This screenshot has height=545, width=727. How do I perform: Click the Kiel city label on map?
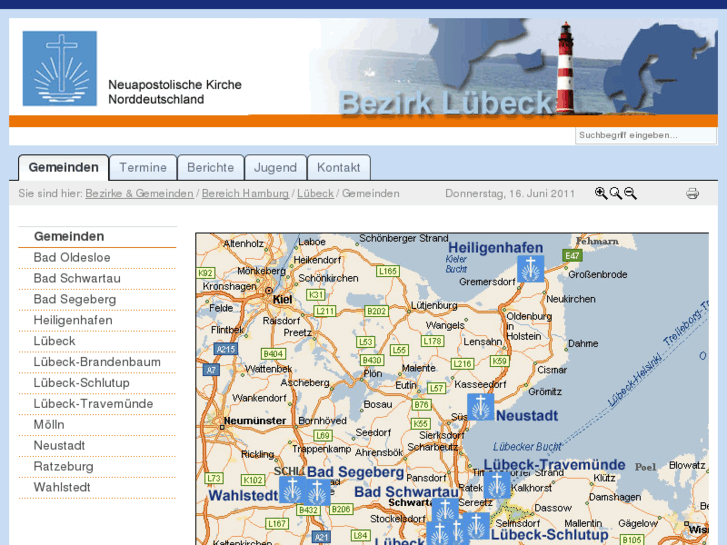282,299
